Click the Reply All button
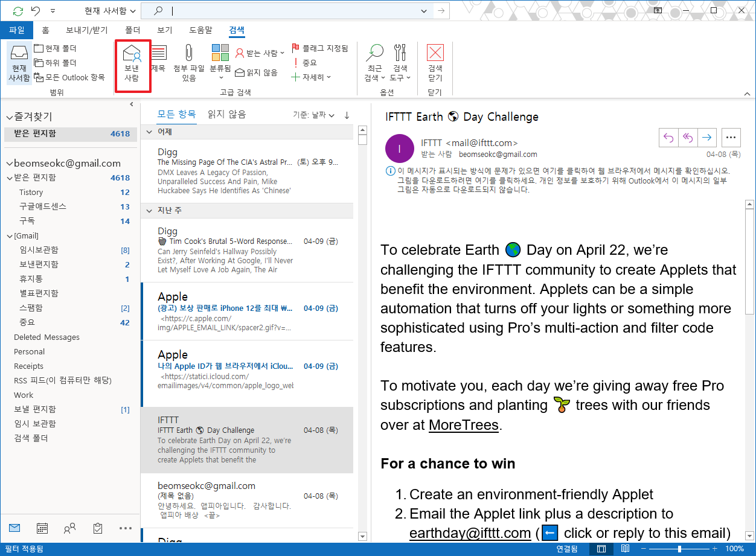 tap(687, 138)
